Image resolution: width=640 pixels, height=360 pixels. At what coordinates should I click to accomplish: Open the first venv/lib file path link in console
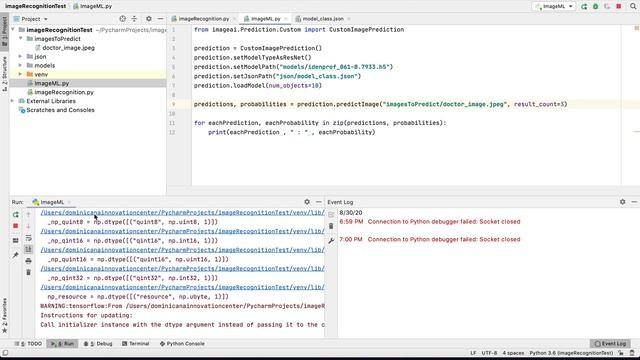(182, 213)
